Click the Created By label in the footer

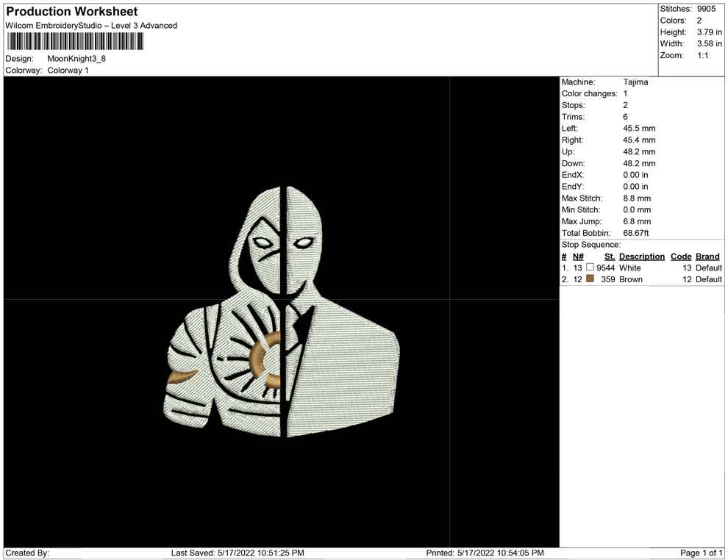coord(27,553)
